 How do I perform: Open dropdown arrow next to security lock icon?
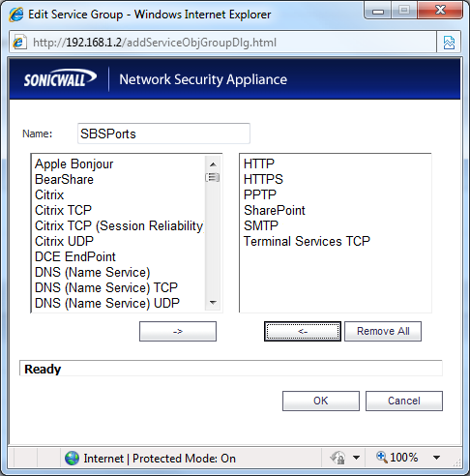[356, 458]
